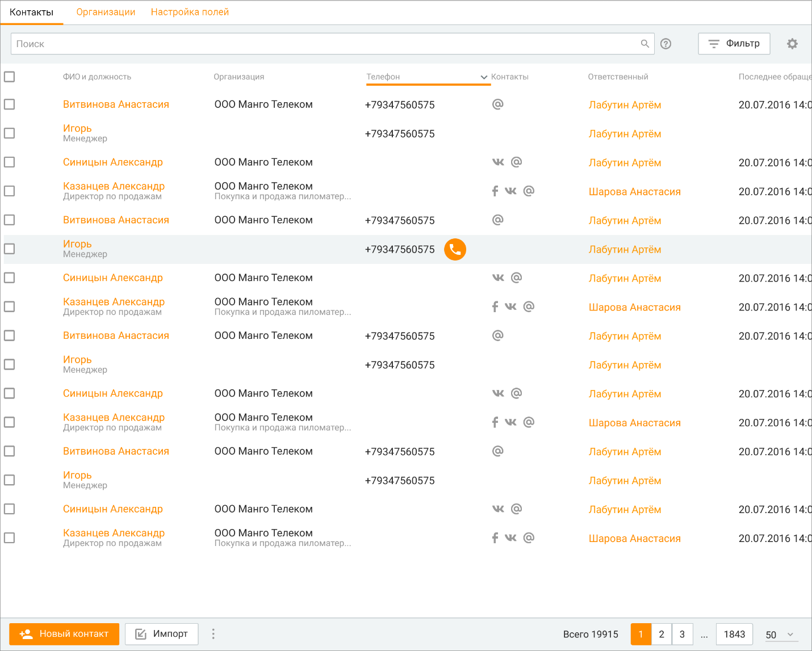Open email icon in first Витвинова Анастасия row

tap(497, 104)
